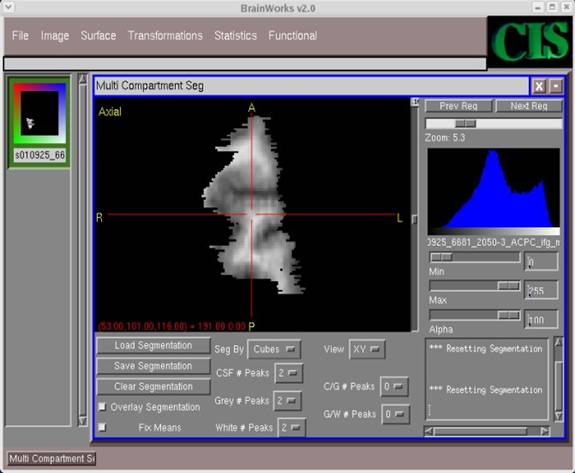Image resolution: width=575 pixels, height=473 pixels.
Task: Enable the Overlay Segmentation checkbox
Action: 102,407
